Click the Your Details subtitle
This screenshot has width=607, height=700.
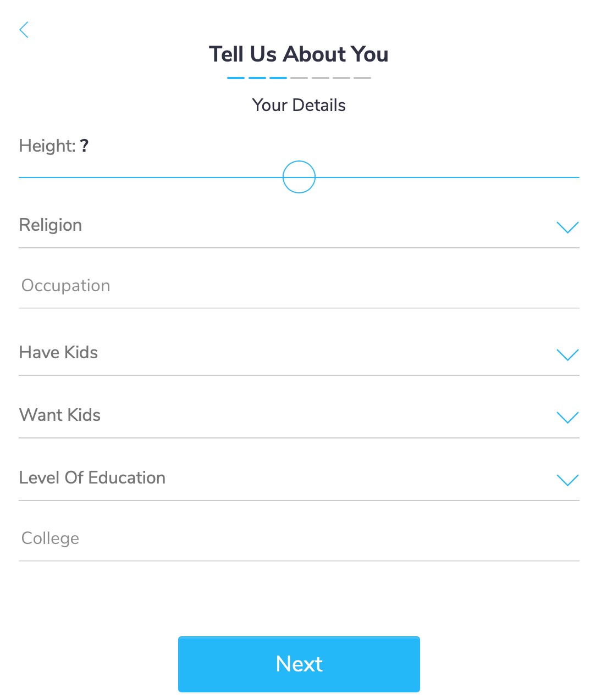pyautogui.click(x=299, y=105)
